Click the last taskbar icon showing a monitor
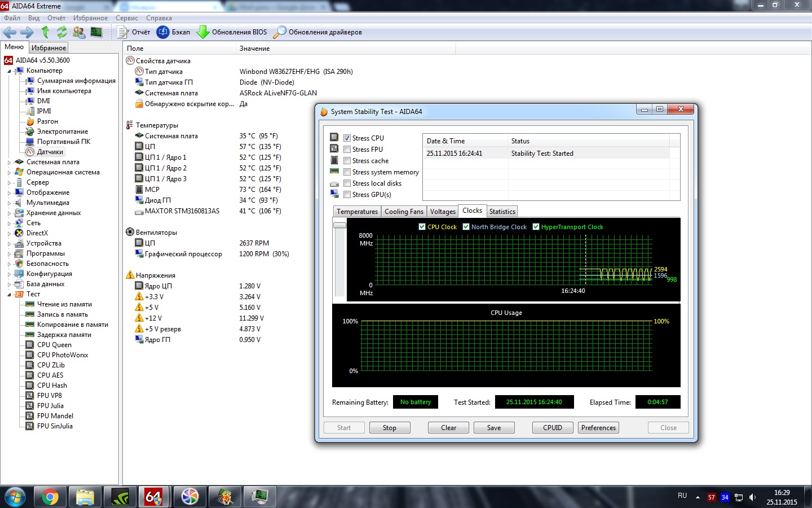Viewport: 812px width, 508px height. click(260, 497)
